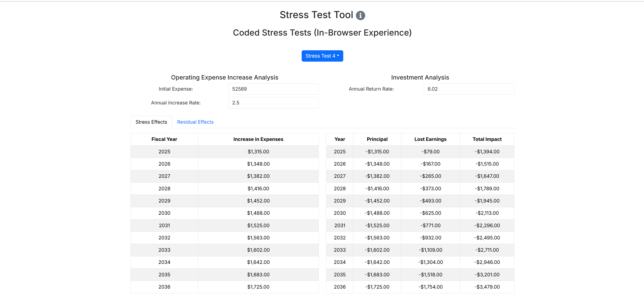The width and height of the screenshot is (644, 299).
Task: Click the -$1,515.00 total impact value
Action: (x=487, y=164)
